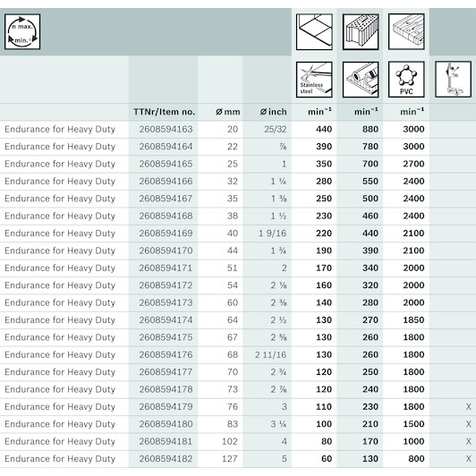Click the metal pipe profile icon

pyautogui.click(x=361, y=80)
